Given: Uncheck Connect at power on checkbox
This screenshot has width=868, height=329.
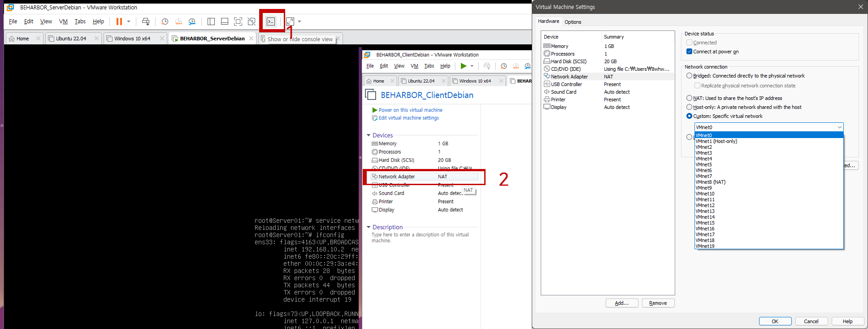Looking at the screenshot, I should pos(690,52).
